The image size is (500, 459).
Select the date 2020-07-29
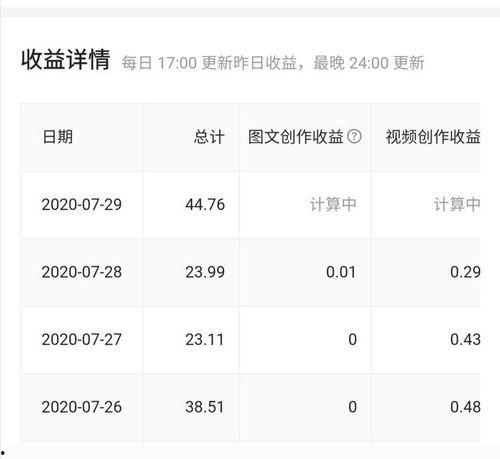(x=82, y=205)
